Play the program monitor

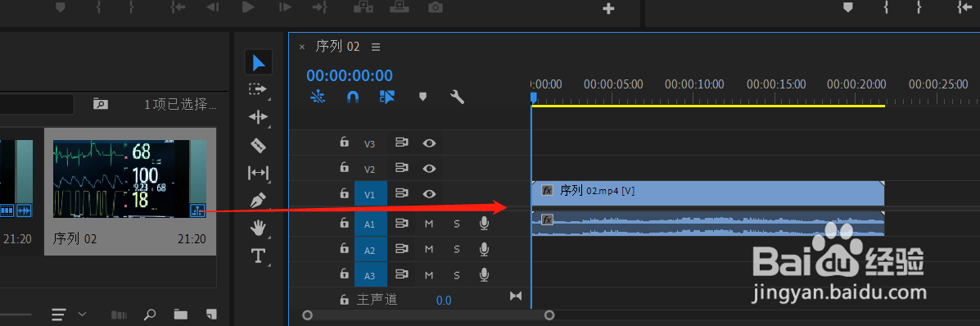[248, 7]
